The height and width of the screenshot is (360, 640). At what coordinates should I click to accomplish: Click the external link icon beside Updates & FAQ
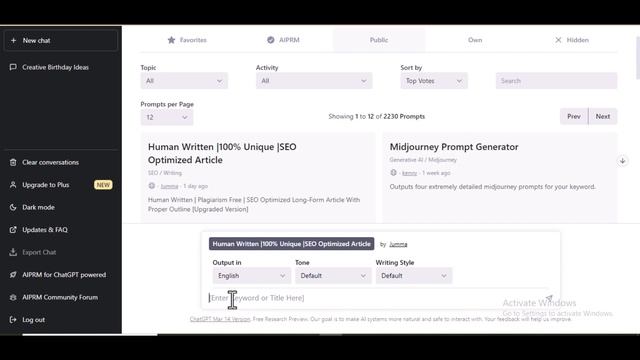click(x=13, y=230)
